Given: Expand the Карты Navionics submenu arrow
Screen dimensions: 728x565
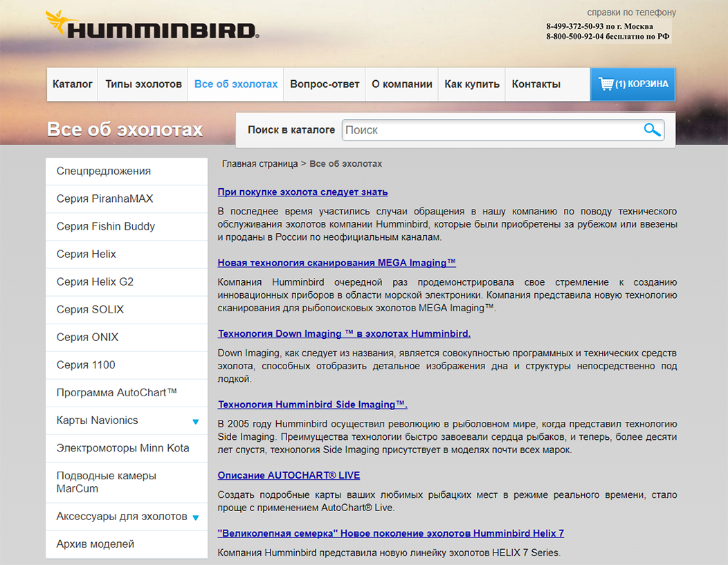Looking at the screenshot, I should 195,421.
